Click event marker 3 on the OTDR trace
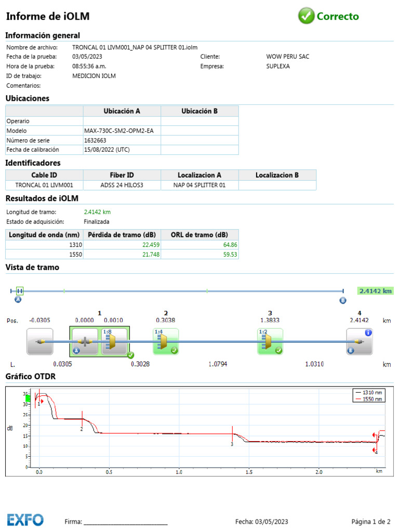The image size is (399, 532). 232,436
